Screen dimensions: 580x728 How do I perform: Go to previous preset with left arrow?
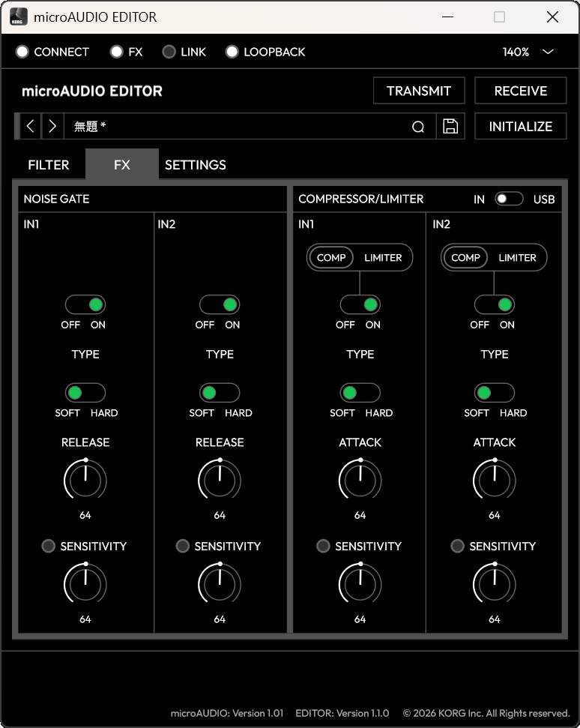pyautogui.click(x=30, y=126)
